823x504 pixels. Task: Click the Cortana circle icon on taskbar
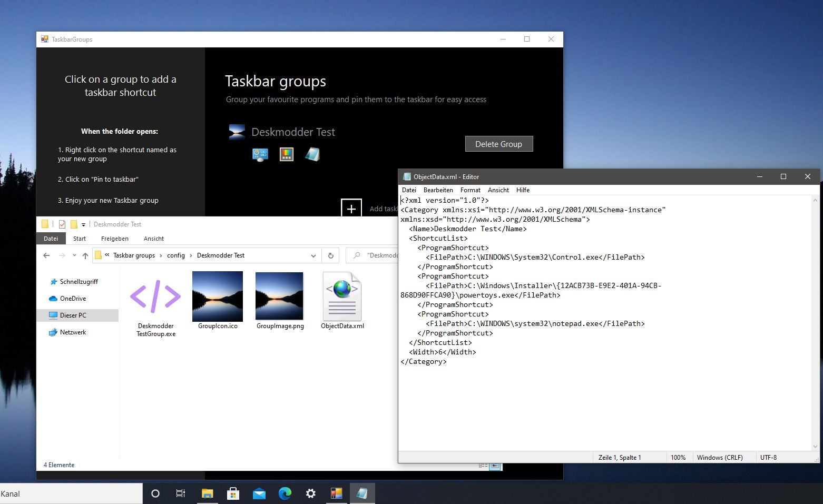155,493
